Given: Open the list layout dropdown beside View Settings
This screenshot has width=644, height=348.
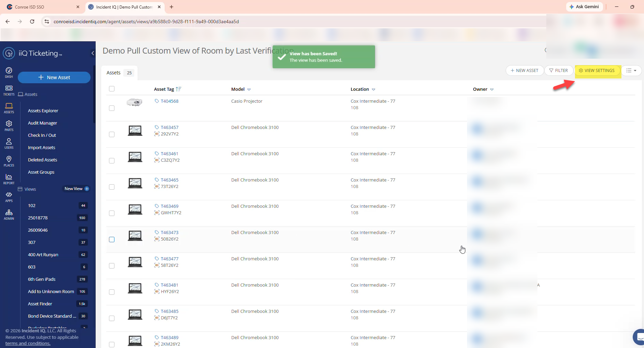Looking at the screenshot, I should tap(631, 71).
